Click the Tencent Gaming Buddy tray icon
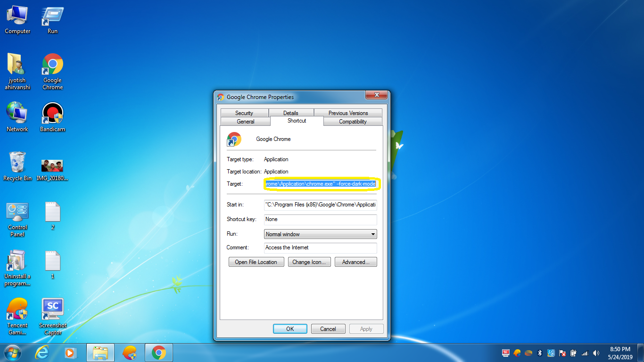The image size is (644, 362). click(517, 353)
